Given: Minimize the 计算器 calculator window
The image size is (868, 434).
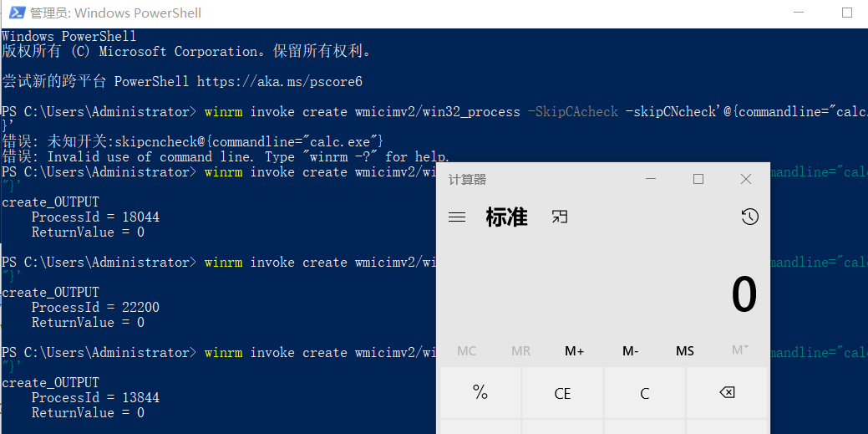Looking at the screenshot, I should click(651, 179).
